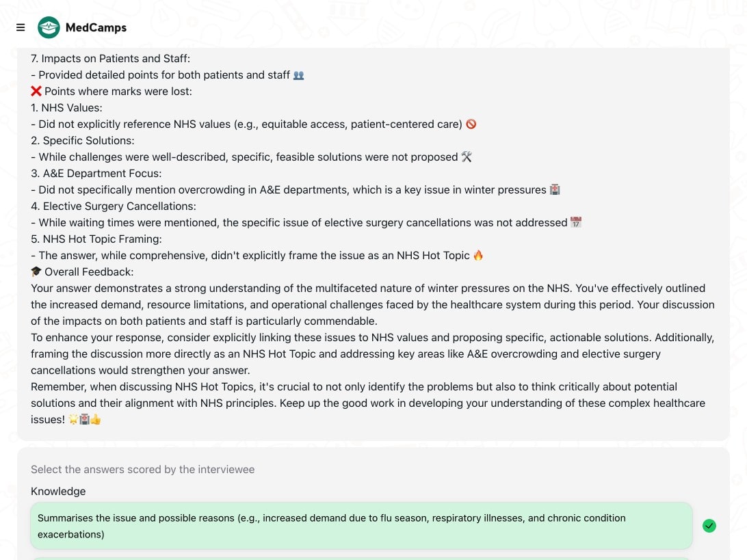Image resolution: width=747 pixels, height=560 pixels.
Task: Click the '4. Elective Surgery Cancellations:' heading
Action: click(113, 206)
